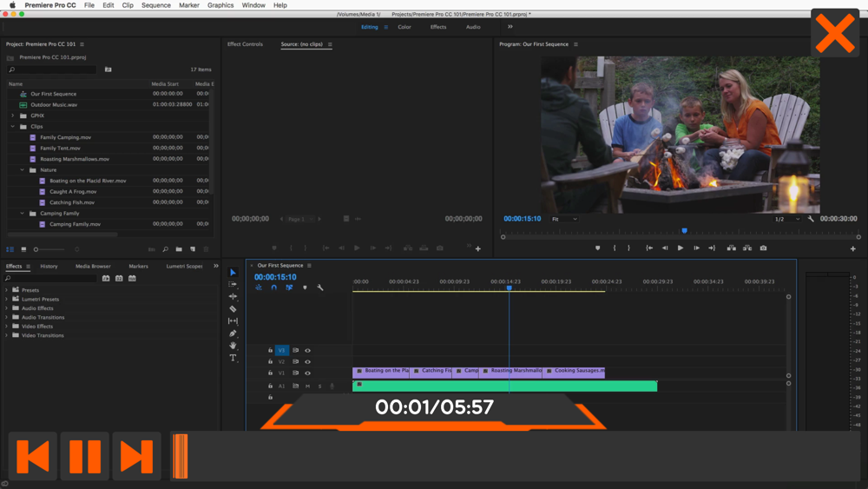Choose the Type tool
The width and height of the screenshot is (868, 489).
[x=233, y=358]
